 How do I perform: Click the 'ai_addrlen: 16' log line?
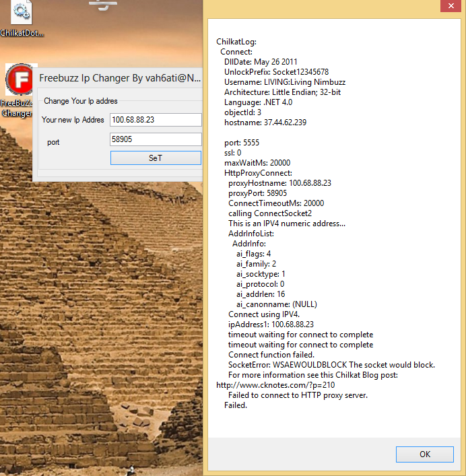coord(261,294)
